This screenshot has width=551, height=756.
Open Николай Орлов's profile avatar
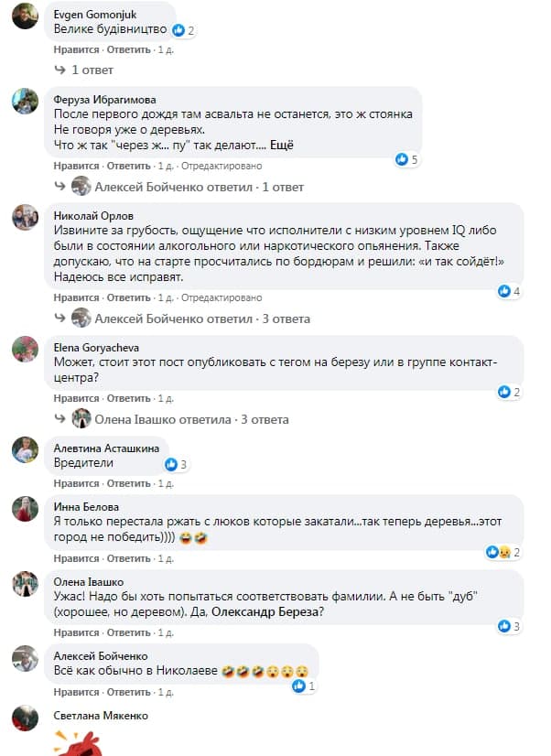coord(25,218)
